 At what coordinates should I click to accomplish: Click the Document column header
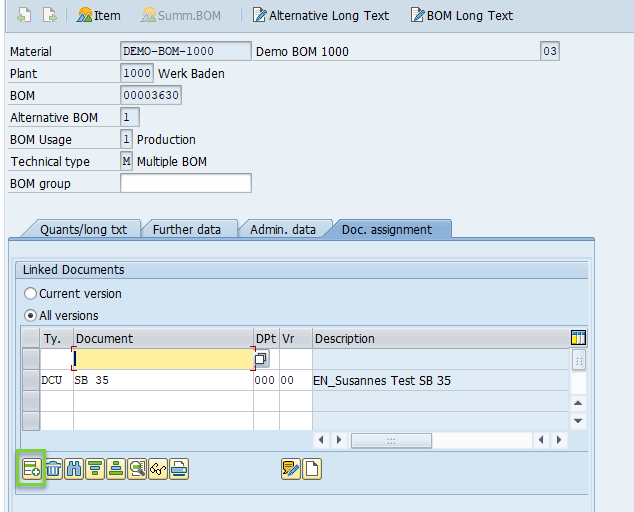[163, 338]
